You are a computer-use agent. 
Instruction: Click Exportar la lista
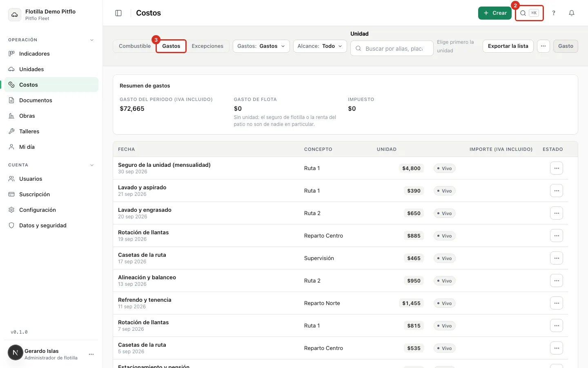pyautogui.click(x=508, y=46)
